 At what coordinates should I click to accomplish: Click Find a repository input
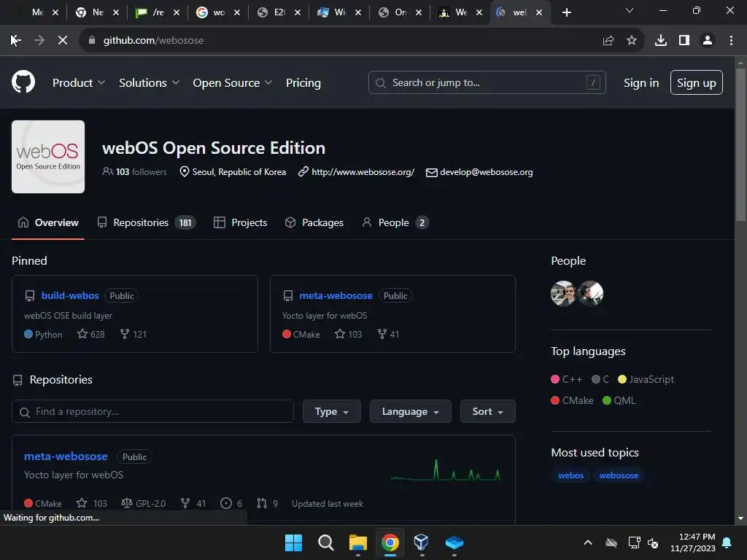coord(152,411)
